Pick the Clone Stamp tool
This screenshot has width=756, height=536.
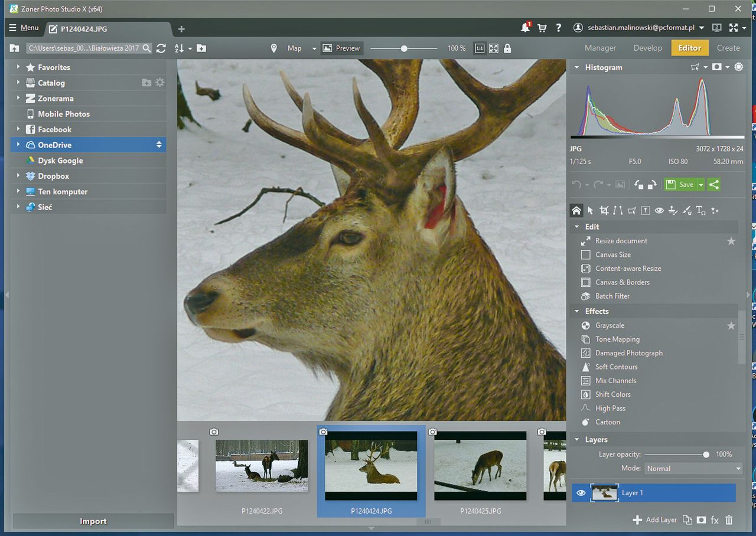tap(673, 210)
